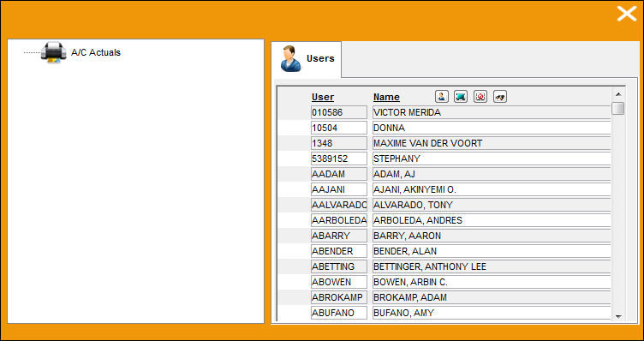Click the teal select-all rectangle icon
Screen dimensions: 644x341
pos(461,97)
